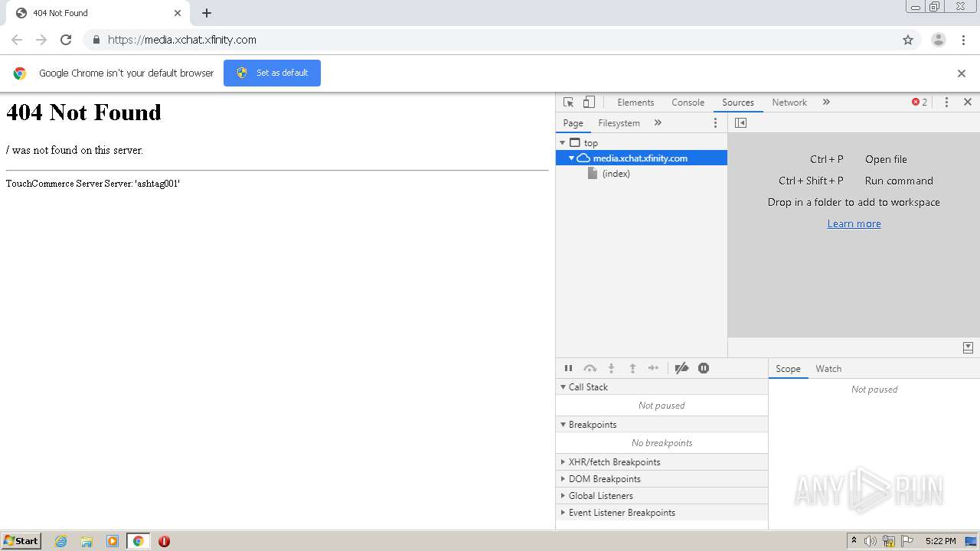
Task: Open Chrome main menu three dots
Action: [963, 40]
